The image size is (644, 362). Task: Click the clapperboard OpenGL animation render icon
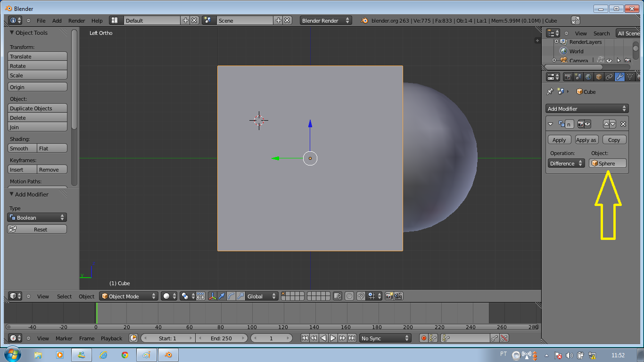point(397,296)
